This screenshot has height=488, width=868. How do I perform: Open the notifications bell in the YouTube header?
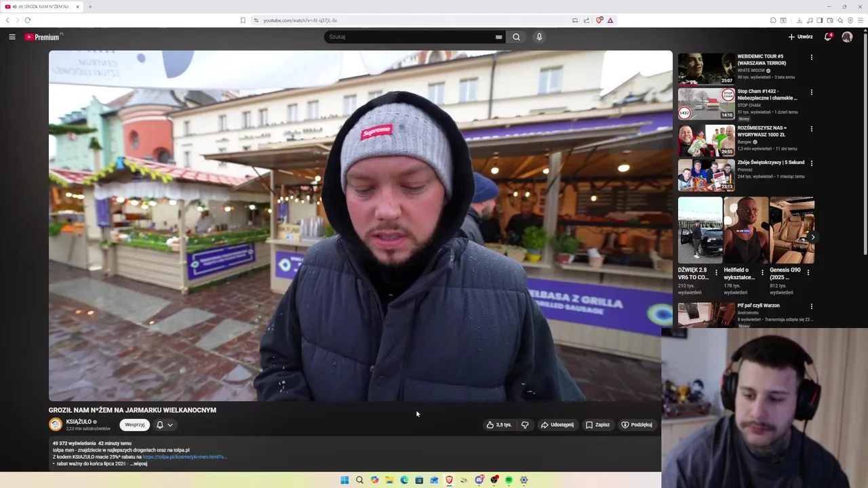point(828,37)
